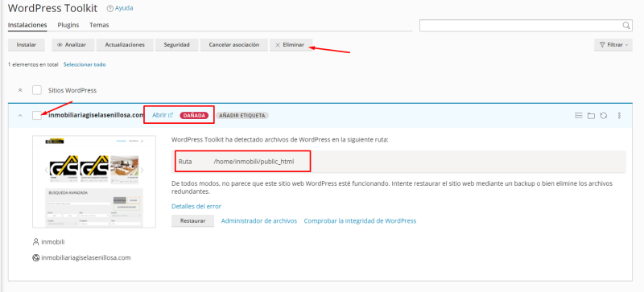Open the logs list icon
This screenshot has height=292, width=644.
tap(579, 116)
